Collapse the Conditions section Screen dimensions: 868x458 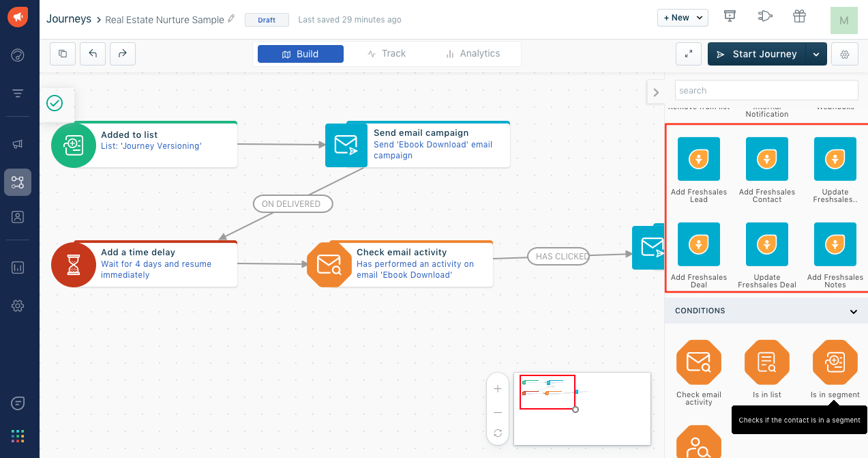coord(853,311)
